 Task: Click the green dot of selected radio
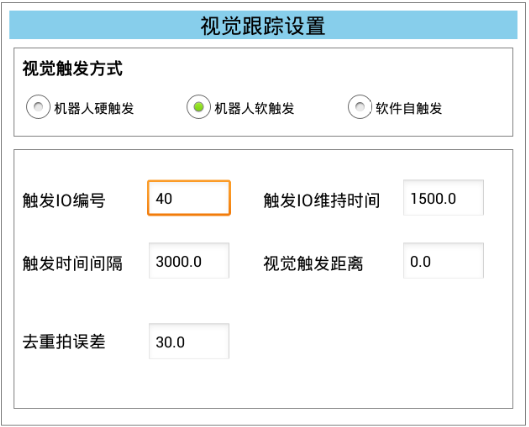(198, 107)
